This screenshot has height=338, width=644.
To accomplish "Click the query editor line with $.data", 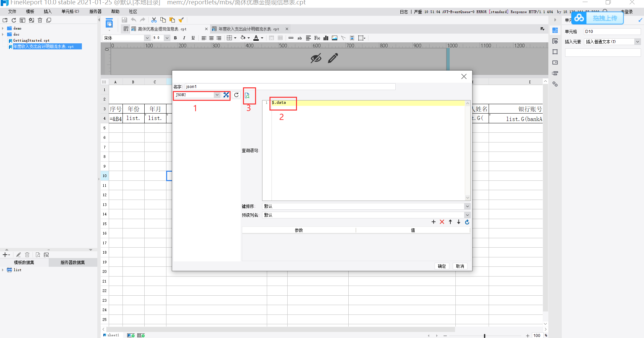I will click(368, 103).
